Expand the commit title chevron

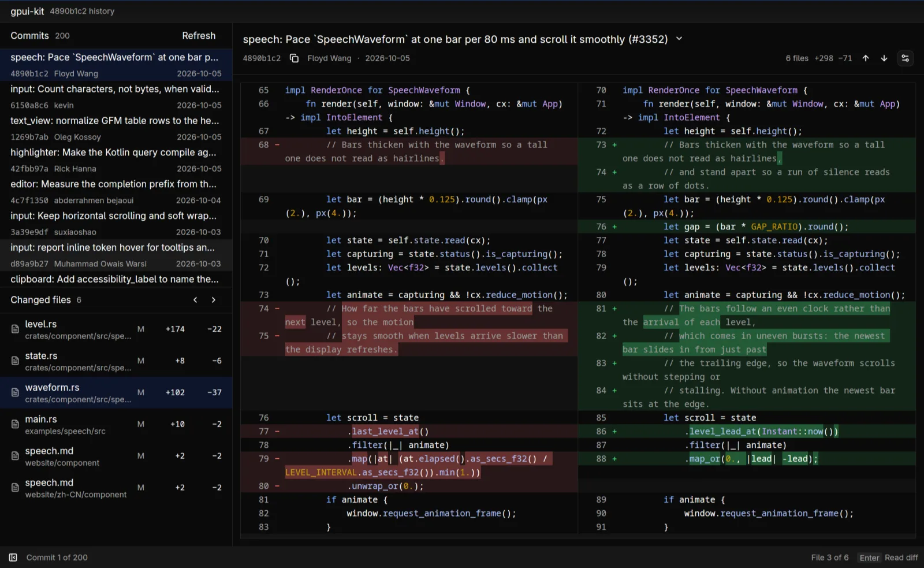click(x=679, y=39)
